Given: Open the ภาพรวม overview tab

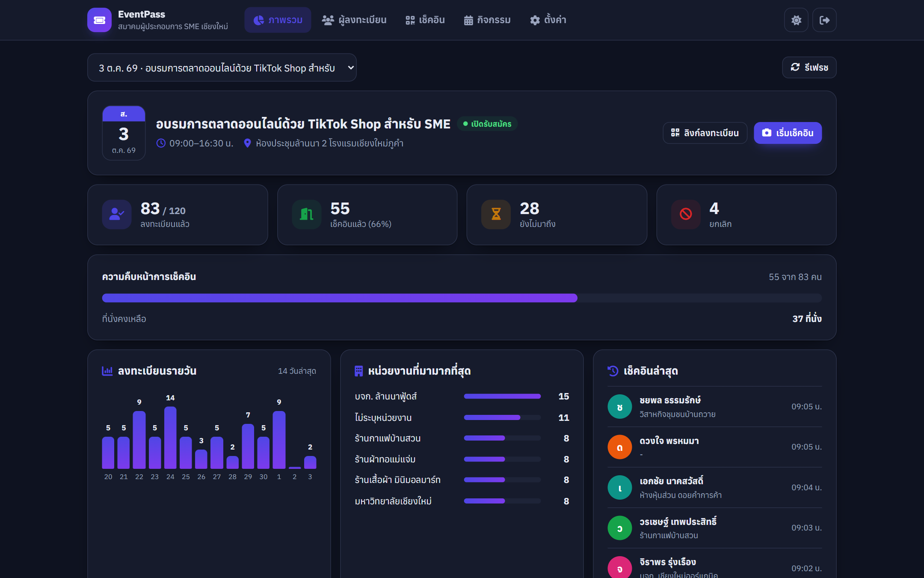Looking at the screenshot, I should [x=278, y=20].
